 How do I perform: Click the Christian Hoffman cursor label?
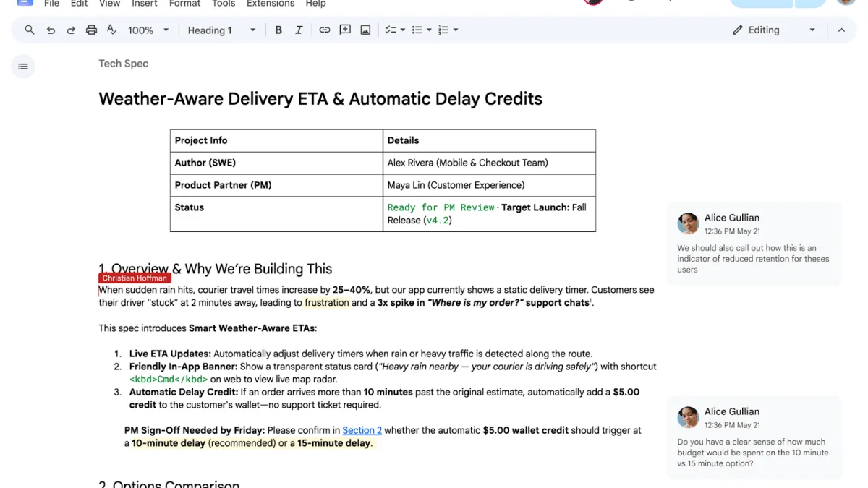[135, 278]
